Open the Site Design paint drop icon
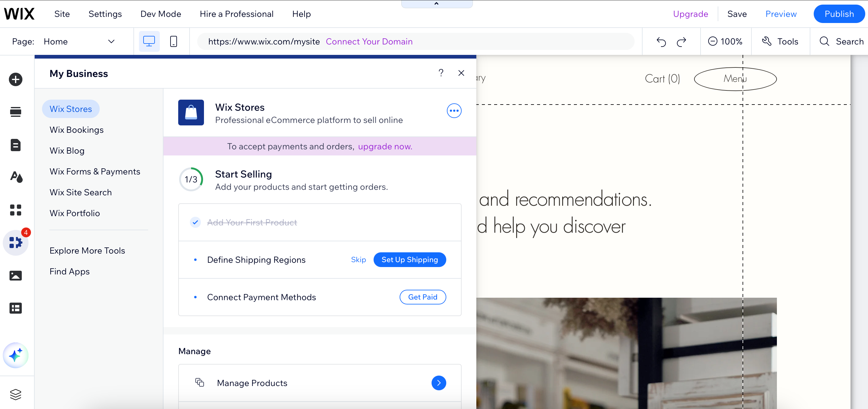Screen dimensions: 868x409 coord(16,177)
